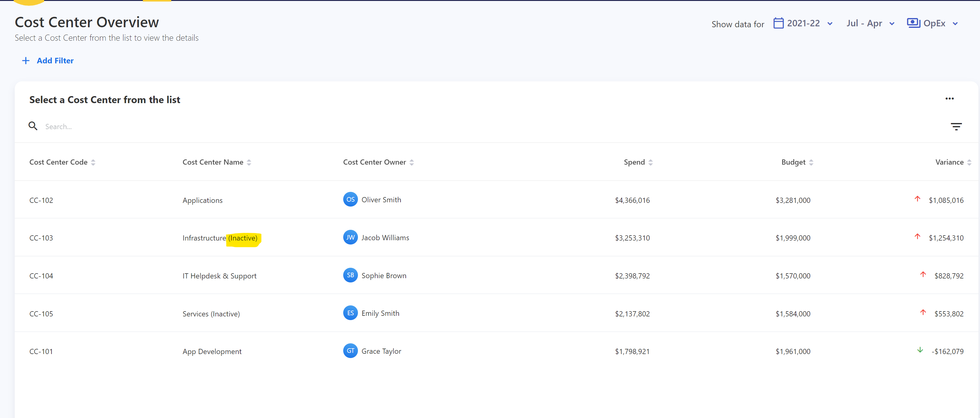Screen dimensions: 980x418
Task: Click the filter list icon
Action: (x=956, y=127)
